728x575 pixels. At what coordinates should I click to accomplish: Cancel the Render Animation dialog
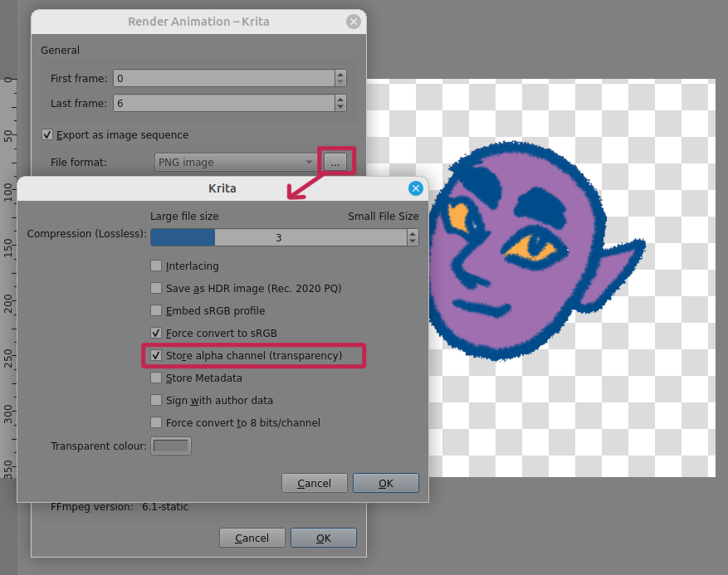(x=252, y=538)
